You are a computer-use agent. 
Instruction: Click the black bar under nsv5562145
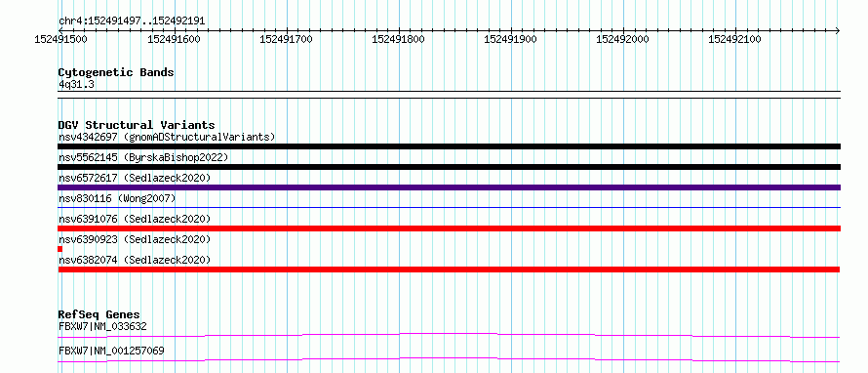coord(449,167)
